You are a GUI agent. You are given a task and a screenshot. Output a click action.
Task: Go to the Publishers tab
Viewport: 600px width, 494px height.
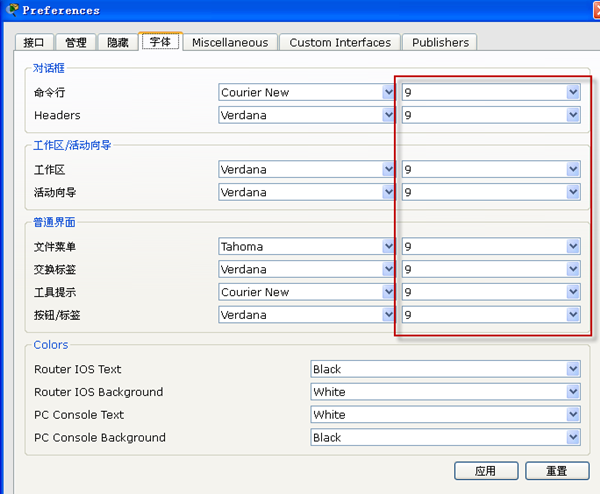point(440,42)
